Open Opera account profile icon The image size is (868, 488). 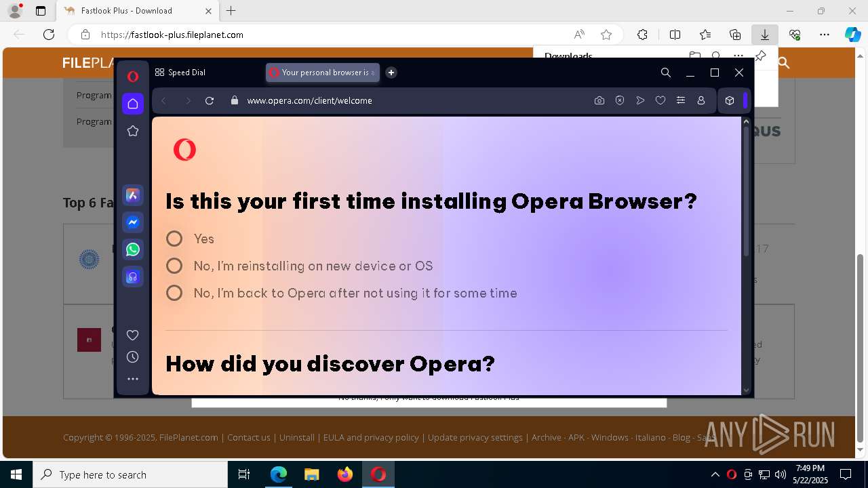(701, 100)
